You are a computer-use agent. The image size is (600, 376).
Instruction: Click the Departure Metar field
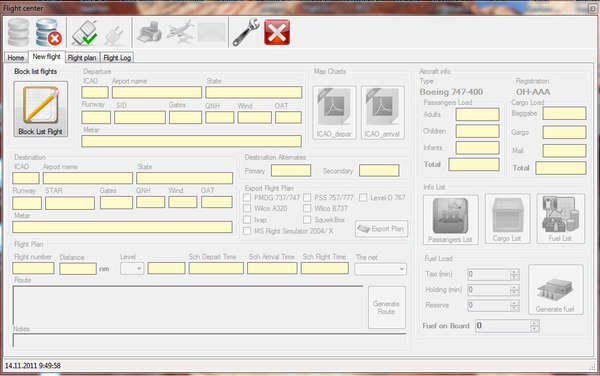(191, 141)
